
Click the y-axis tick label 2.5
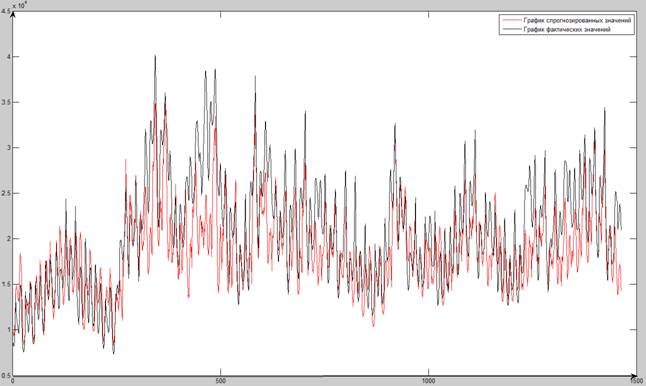6,193
